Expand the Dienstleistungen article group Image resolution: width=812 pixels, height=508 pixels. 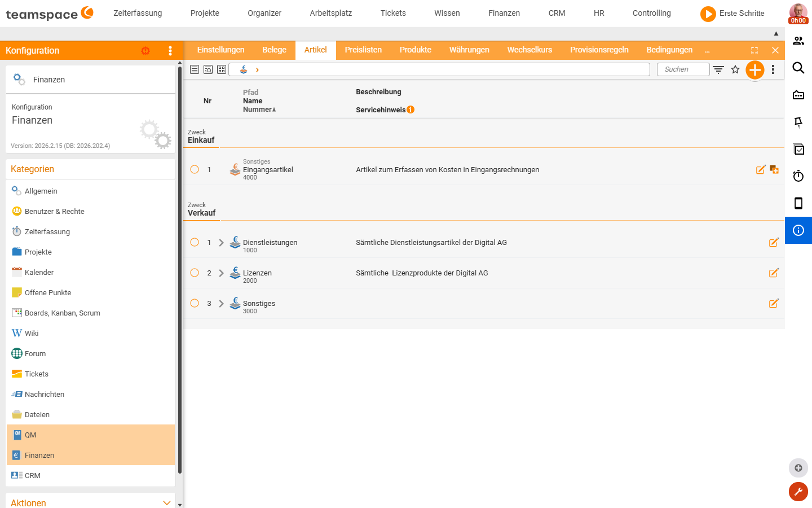pos(221,243)
